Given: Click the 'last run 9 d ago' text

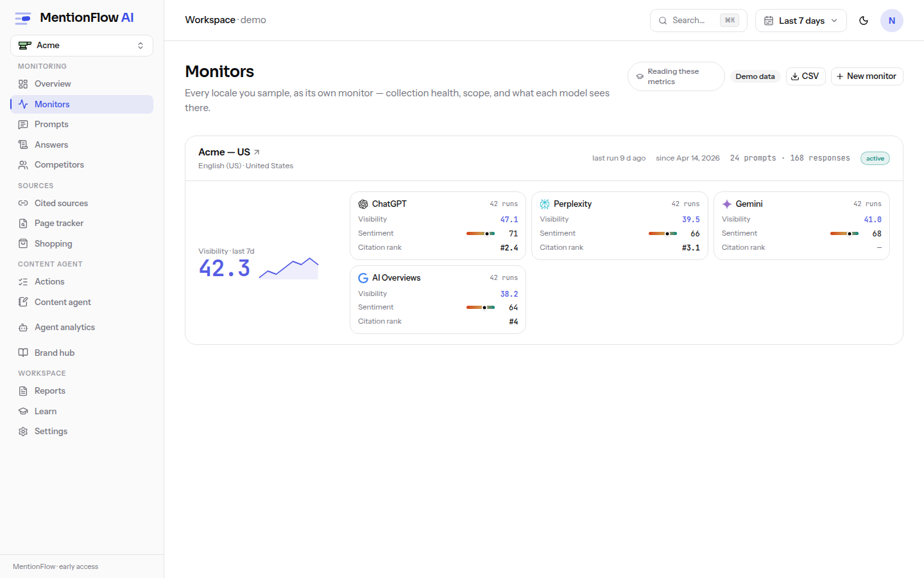Looking at the screenshot, I should (619, 158).
